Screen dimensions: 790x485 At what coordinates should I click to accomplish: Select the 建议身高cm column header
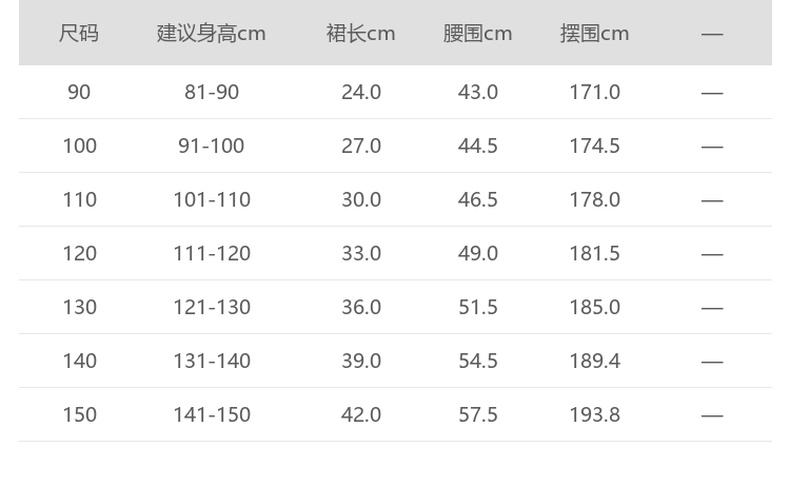(211, 34)
